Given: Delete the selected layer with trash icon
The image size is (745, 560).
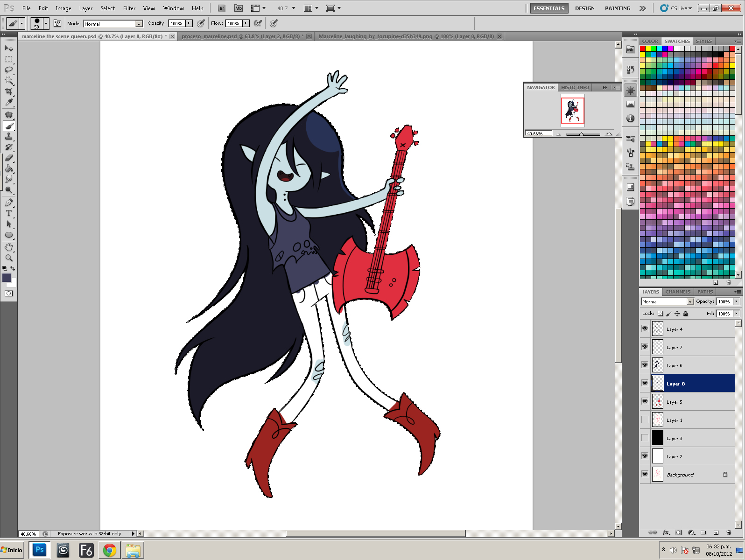Looking at the screenshot, I should click(x=729, y=532).
